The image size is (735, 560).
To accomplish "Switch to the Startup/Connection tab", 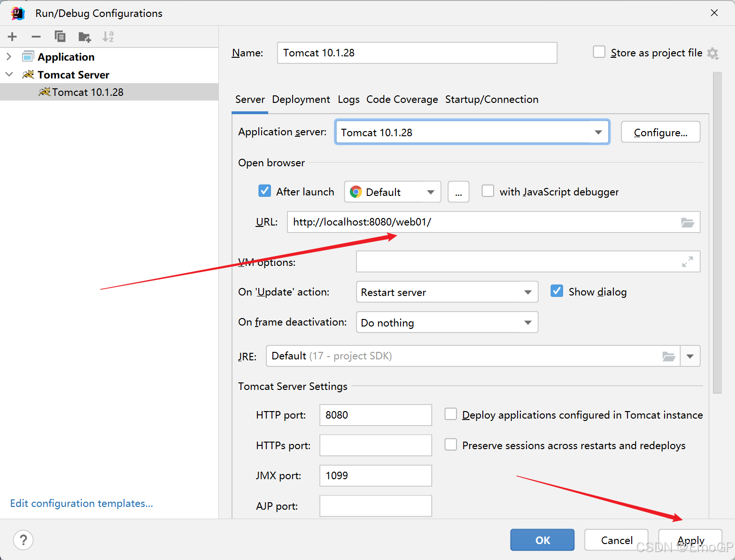I will point(492,100).
